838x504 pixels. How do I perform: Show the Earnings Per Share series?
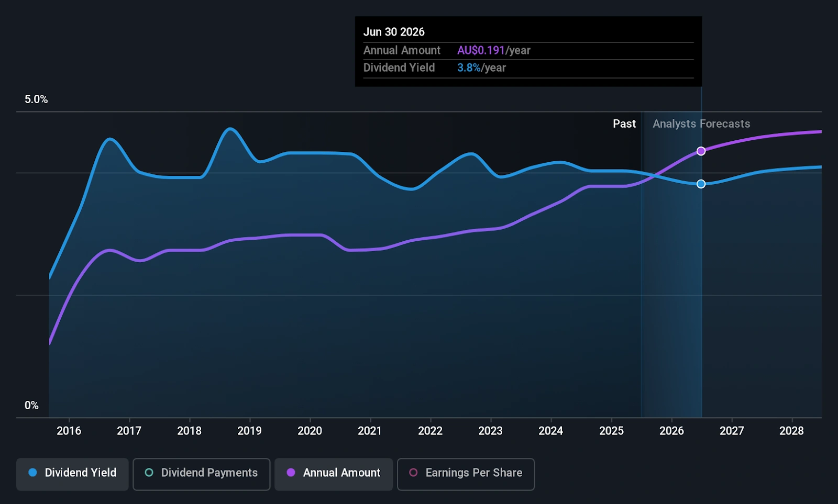[x=465, y=474]
